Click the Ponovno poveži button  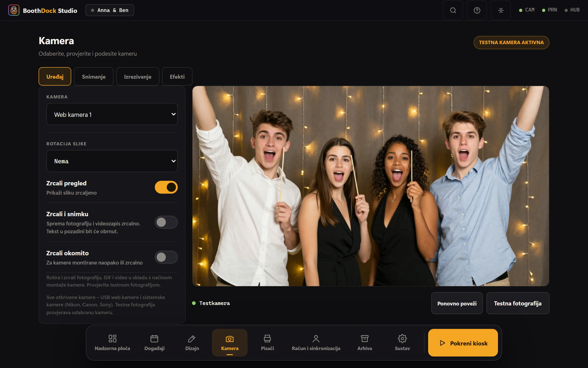click(x=457, y=303)
